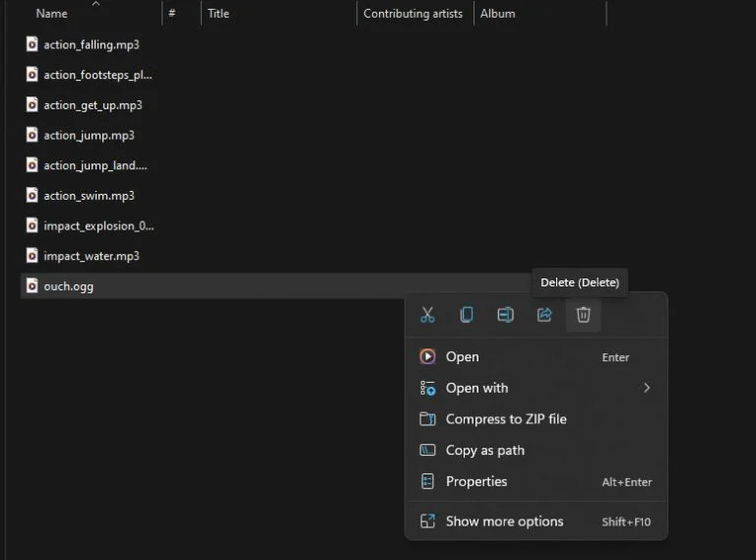Click the file icon of action_falling.mp3
This screenshot has height=560, width=756.
[31, 44]
